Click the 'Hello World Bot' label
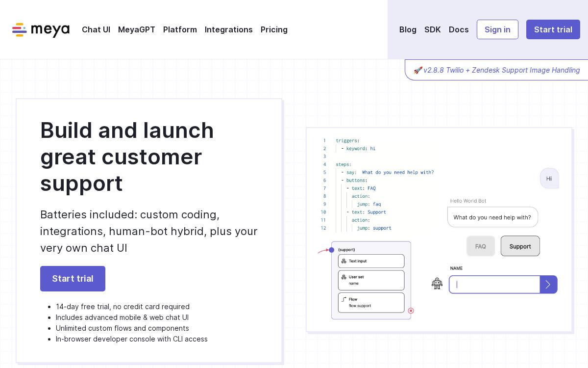The width and height of the screenshot is (588, 368). (468, 201)
